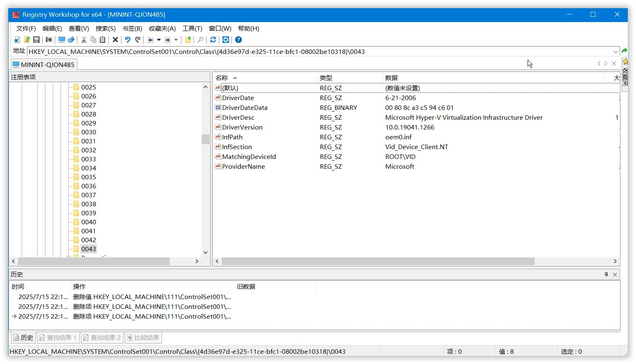The image size is (636, 364).
Task: Click the tree scroll down arrow
Action: (x=205, y=252)
